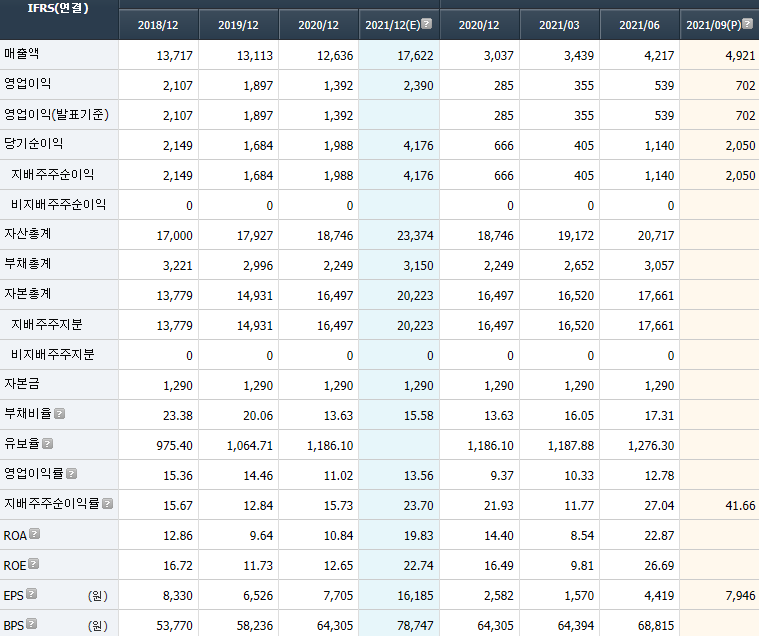Click total assets value 20,717
Screen dimensions: 759x636
[656, 236]
